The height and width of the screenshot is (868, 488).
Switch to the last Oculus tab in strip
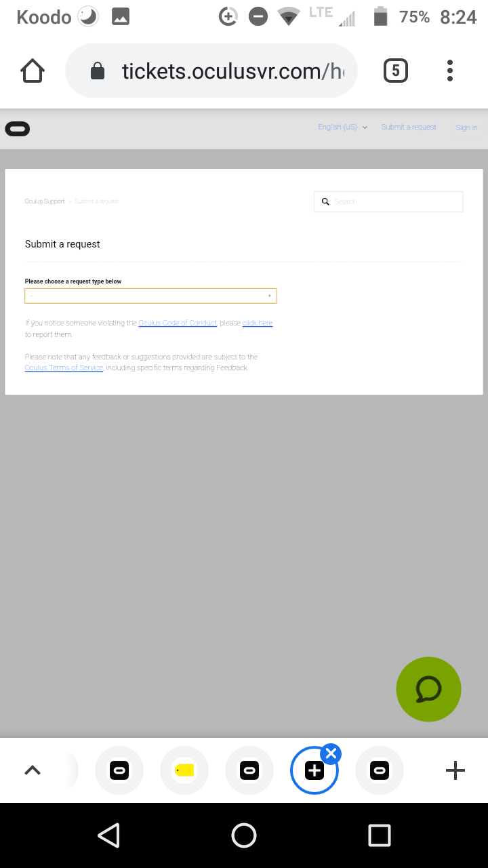380,770
